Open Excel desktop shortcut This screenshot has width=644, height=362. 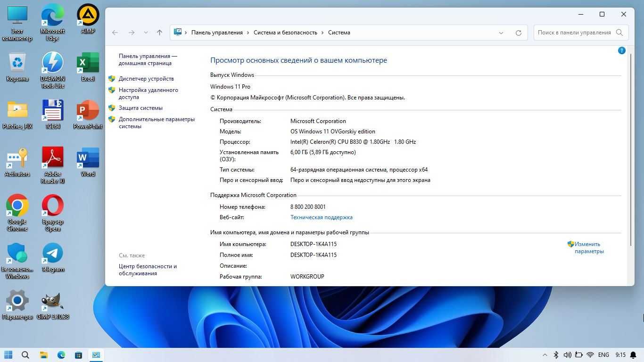coord(88,67)
